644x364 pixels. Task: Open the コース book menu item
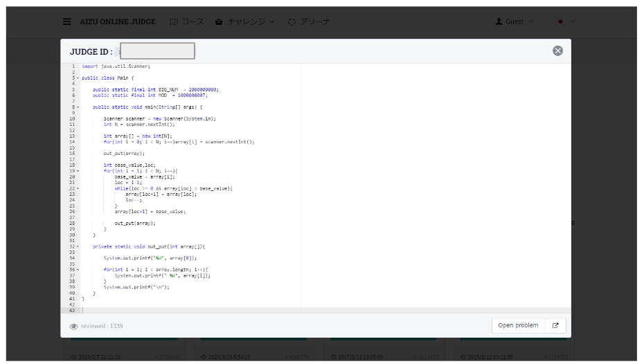click(x=186, y=21)
